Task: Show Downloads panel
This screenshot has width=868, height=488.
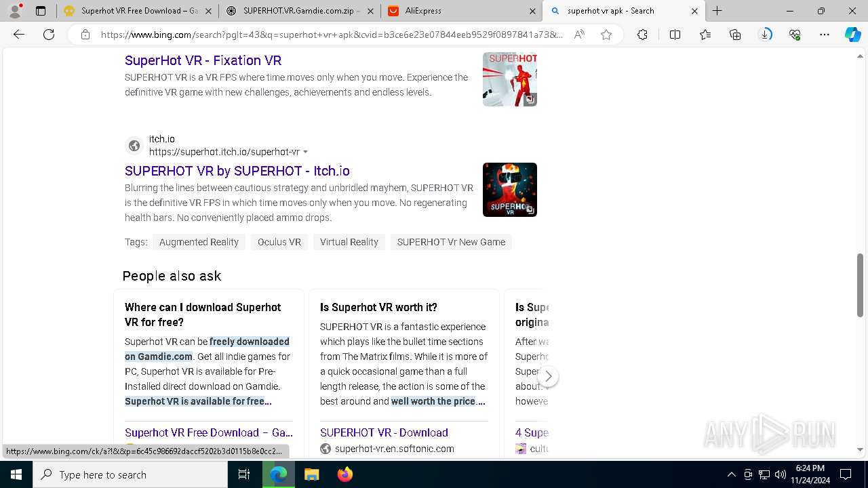Action: point(765,35)
